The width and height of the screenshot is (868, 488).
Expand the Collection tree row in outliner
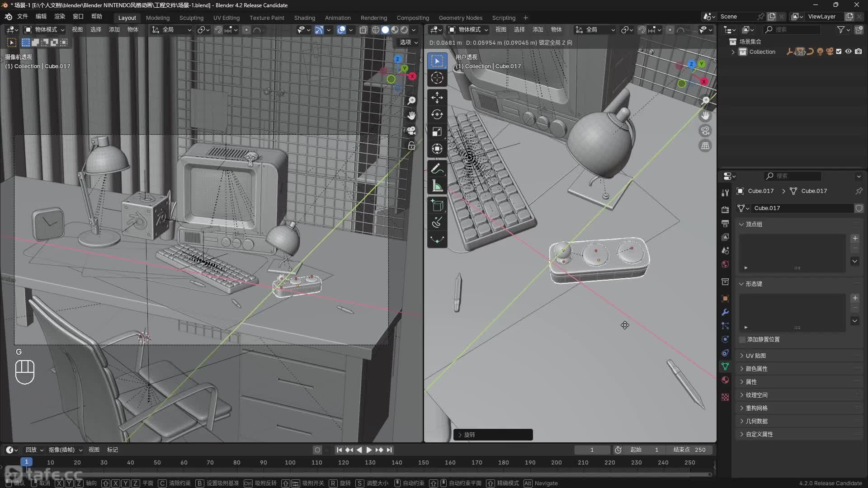point(733,52)
